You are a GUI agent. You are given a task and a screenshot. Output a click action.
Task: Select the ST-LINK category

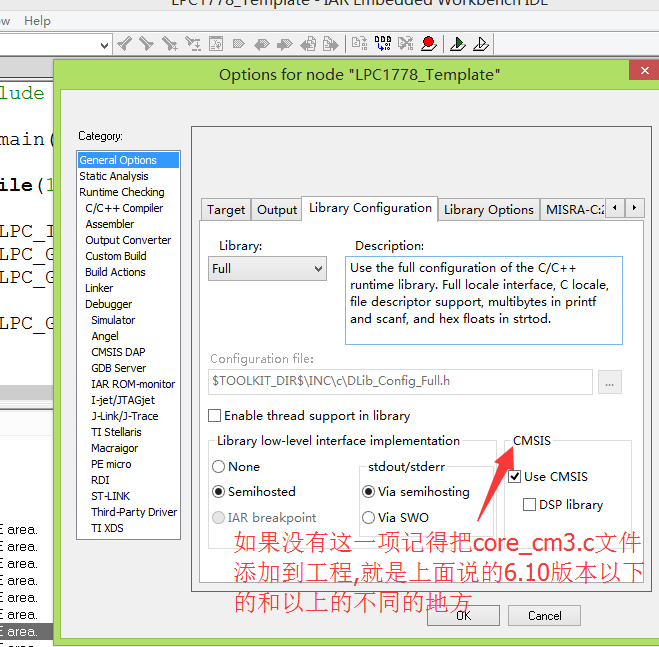tap(129, 496)
